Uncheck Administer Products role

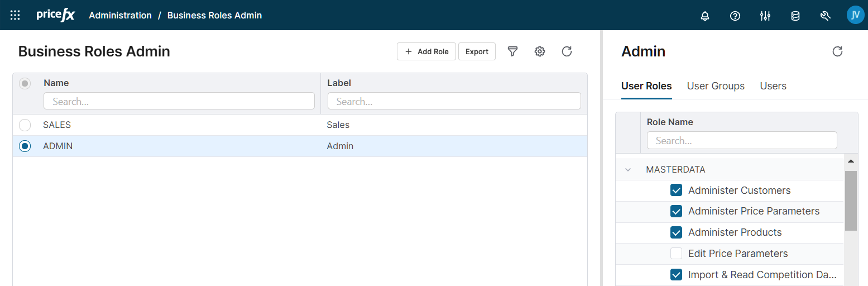click(676, 232)
